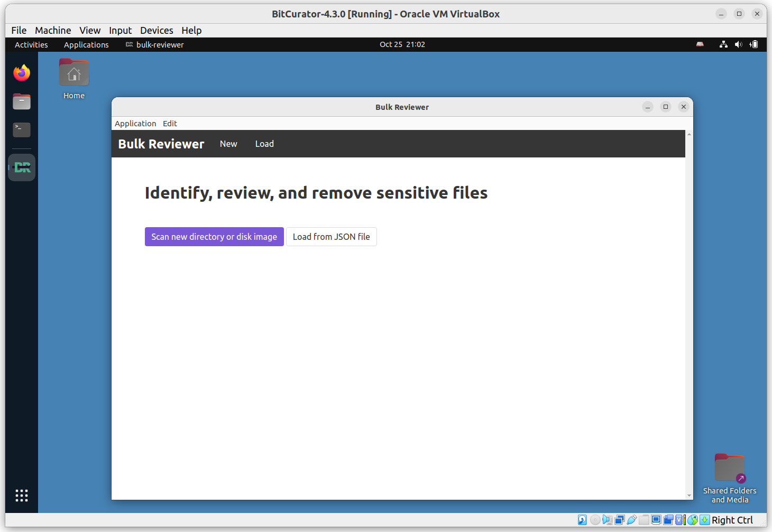Click VirtualBox hard disk activity icon
This screenshot has height=532, width=772.
pos(582,520)
